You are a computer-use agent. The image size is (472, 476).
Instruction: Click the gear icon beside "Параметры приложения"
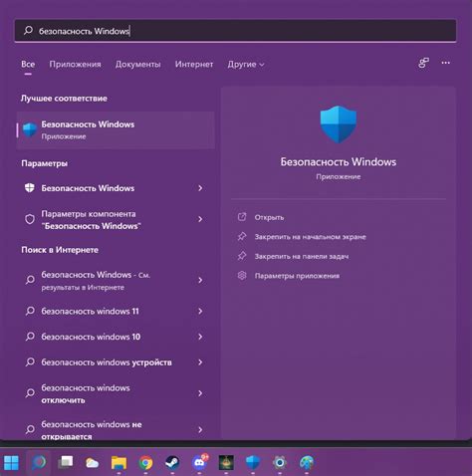tap(242, 276)
